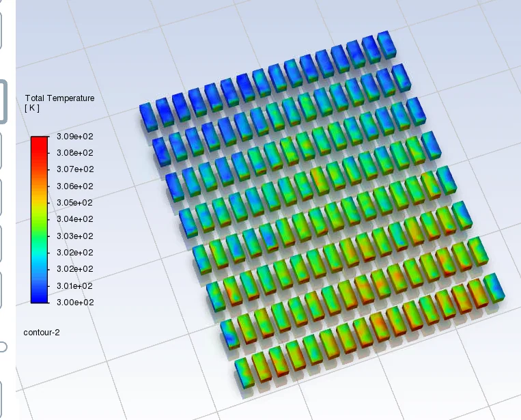Select the 3.06e+02 legend value
The height and width of the screenshot is (420, 521).
coord(75,186)
